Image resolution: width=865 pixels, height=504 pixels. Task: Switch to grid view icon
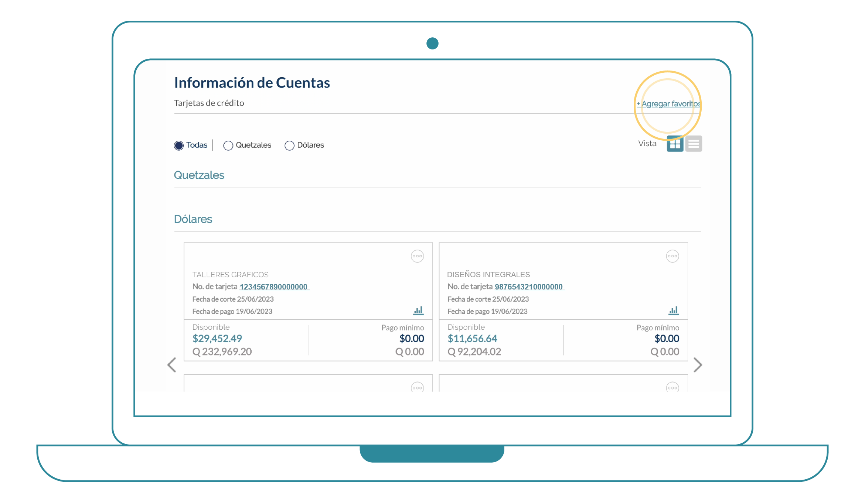click(675, 144)
